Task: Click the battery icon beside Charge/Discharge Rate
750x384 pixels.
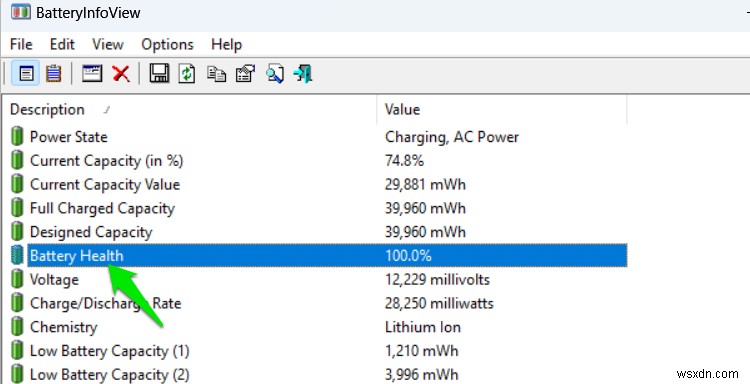Action: coord(17,303)
